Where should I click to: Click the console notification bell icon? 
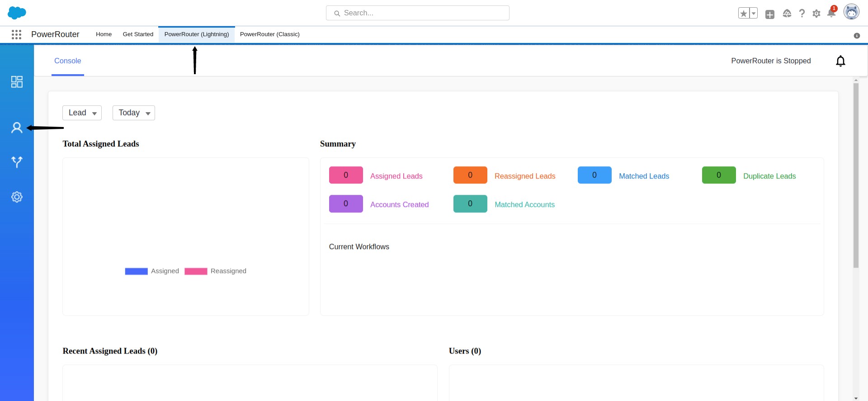click(840, 61)
